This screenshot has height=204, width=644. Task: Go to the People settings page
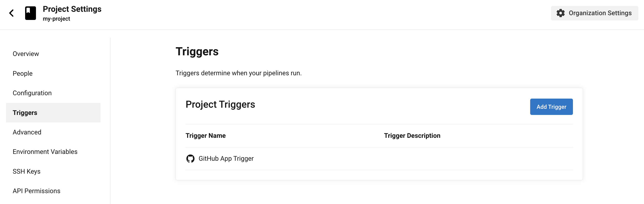click(x=22, y=73)
